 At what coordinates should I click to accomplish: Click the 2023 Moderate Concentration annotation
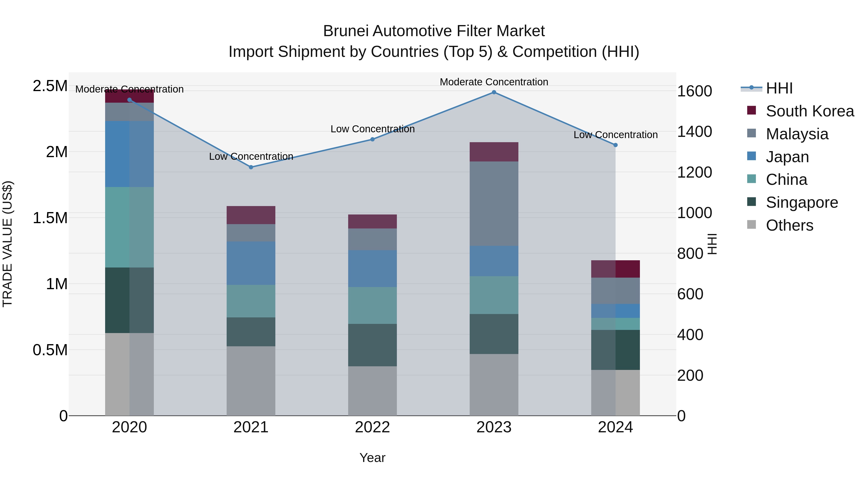[494, 82]
